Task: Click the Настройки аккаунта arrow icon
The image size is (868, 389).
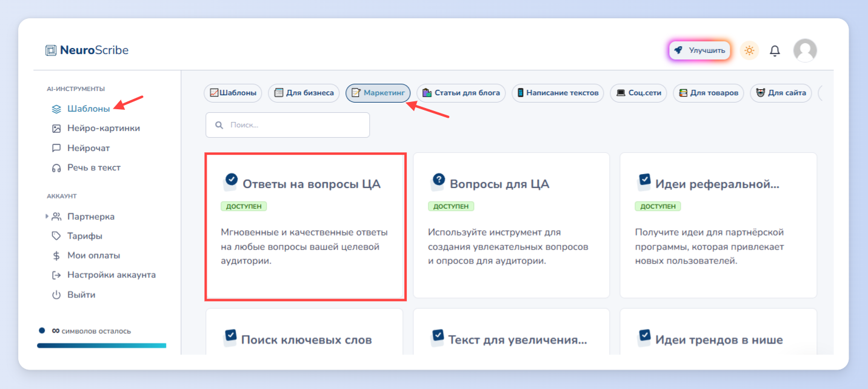Action: point(56,275)
